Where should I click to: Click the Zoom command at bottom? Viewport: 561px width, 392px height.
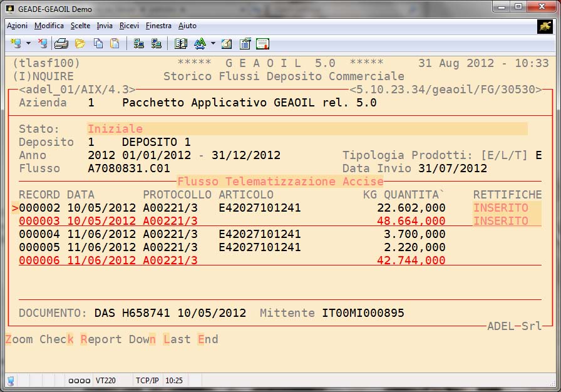pos(19,339)
